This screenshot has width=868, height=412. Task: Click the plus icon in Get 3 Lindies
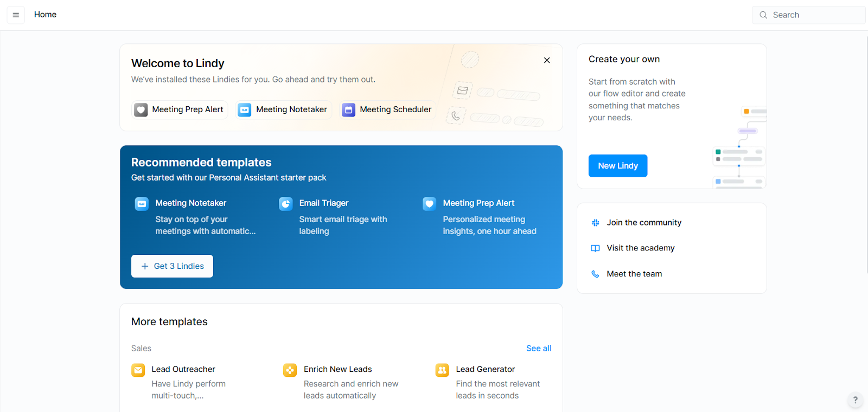coord(145,266)
